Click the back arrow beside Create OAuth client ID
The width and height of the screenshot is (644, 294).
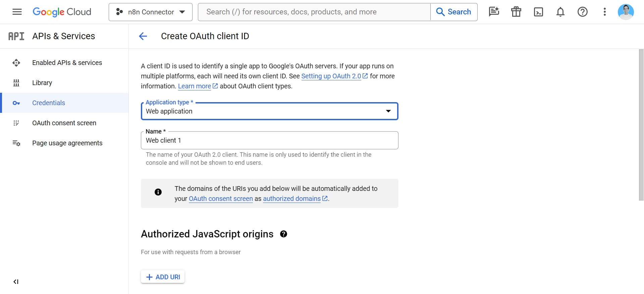coord(143,36)
